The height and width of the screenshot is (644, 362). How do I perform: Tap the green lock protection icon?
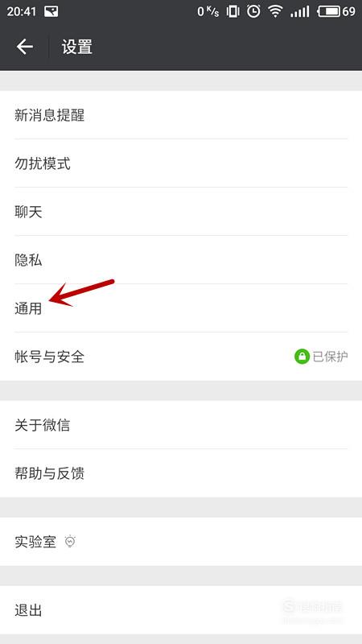pyautogui.click(x=302, y=357)
